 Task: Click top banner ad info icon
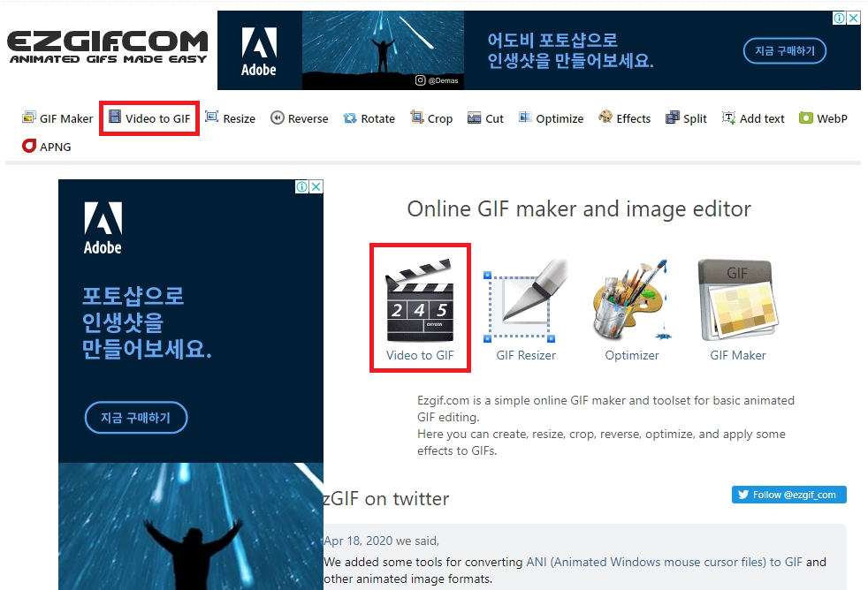tap(839, 18)
